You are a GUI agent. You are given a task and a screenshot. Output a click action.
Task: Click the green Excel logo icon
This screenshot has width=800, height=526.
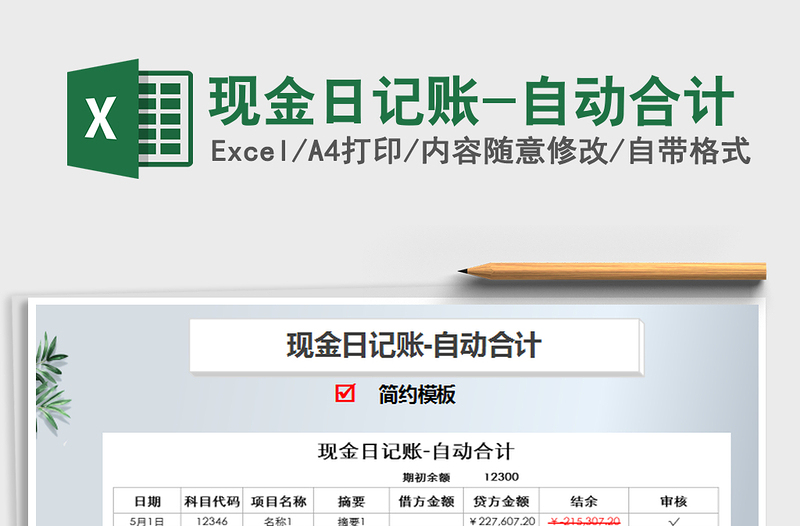[x=130, y=119]
